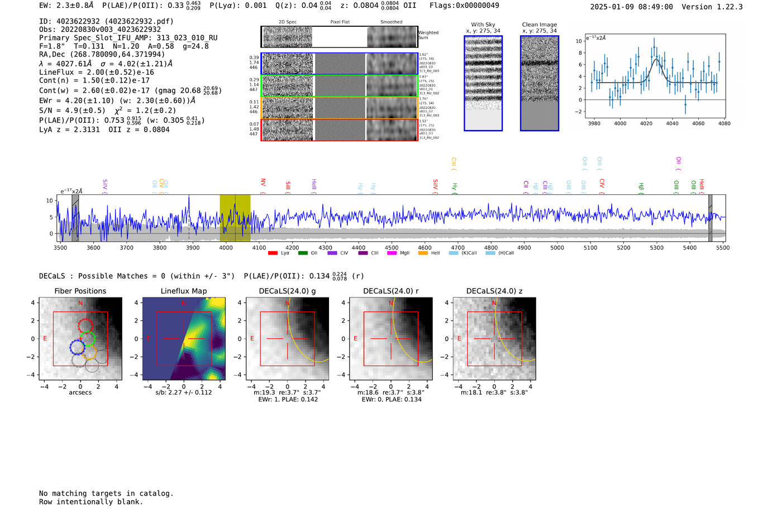
Task: Open the With Sky cutout image
Action: coord(483,83)
